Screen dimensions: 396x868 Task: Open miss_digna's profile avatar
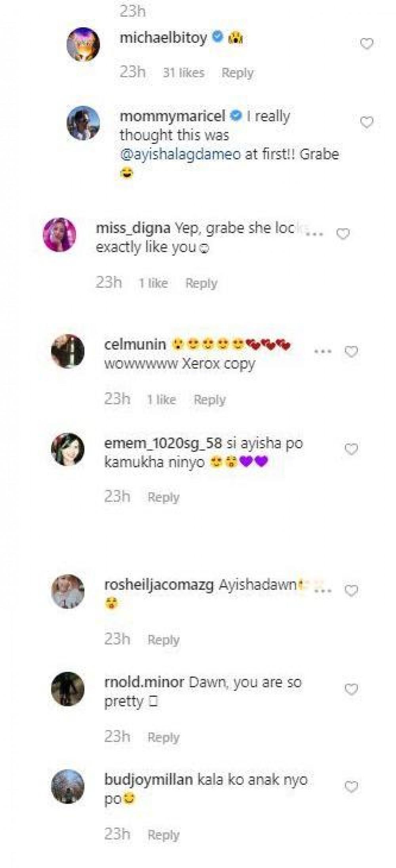click(59, 235)
